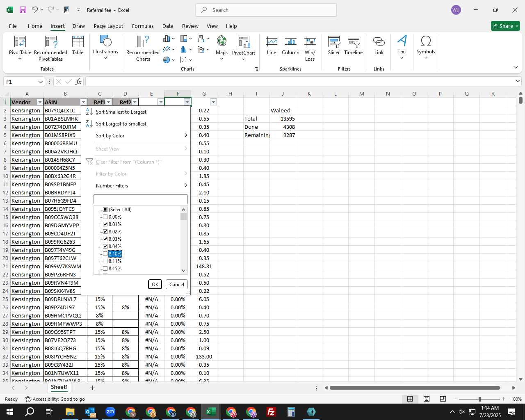This screenshot has height=420, width=525.
Task: Toggle the (Select All) checkbox
Action: coord(105,210)
